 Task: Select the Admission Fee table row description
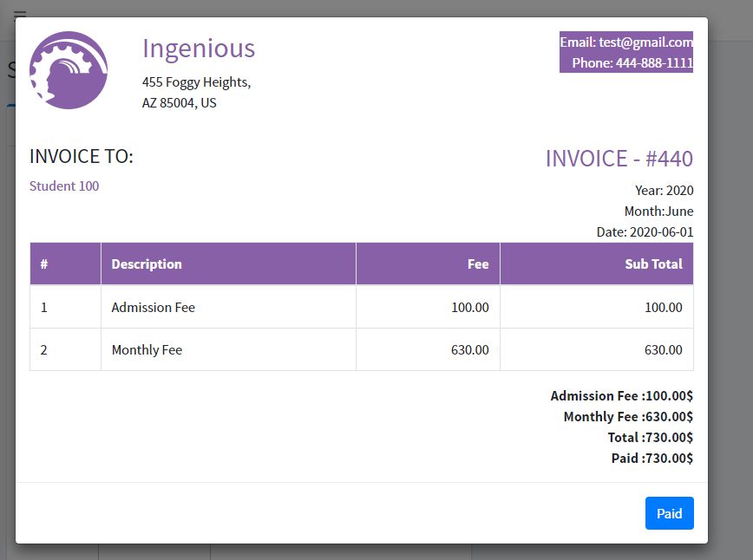point(154,308)
